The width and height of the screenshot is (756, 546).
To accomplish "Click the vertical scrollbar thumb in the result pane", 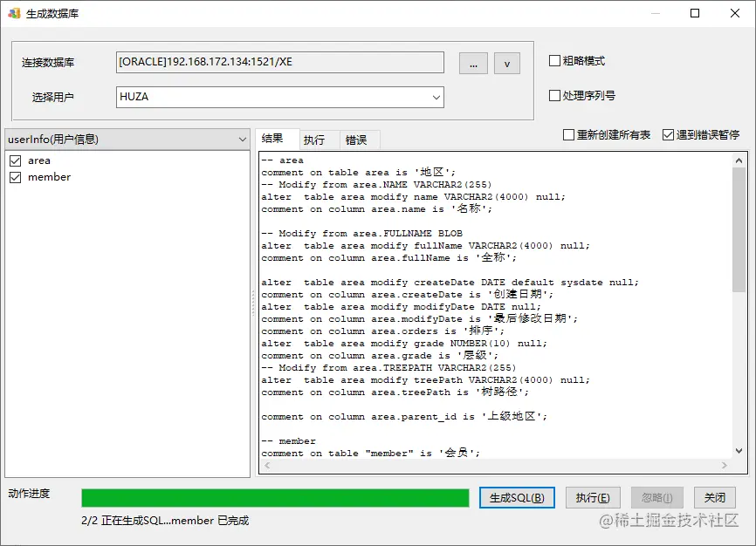I will (x=739, y=230).
